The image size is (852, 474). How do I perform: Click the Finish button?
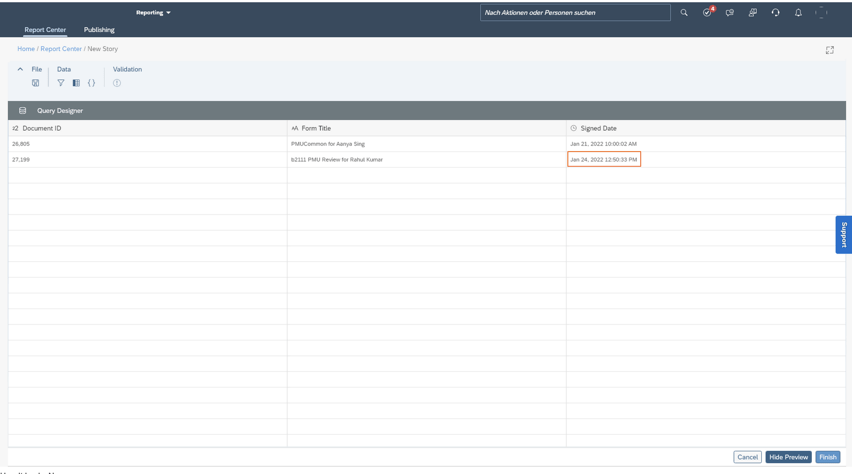pyautogui.click(x=827, y=457)
